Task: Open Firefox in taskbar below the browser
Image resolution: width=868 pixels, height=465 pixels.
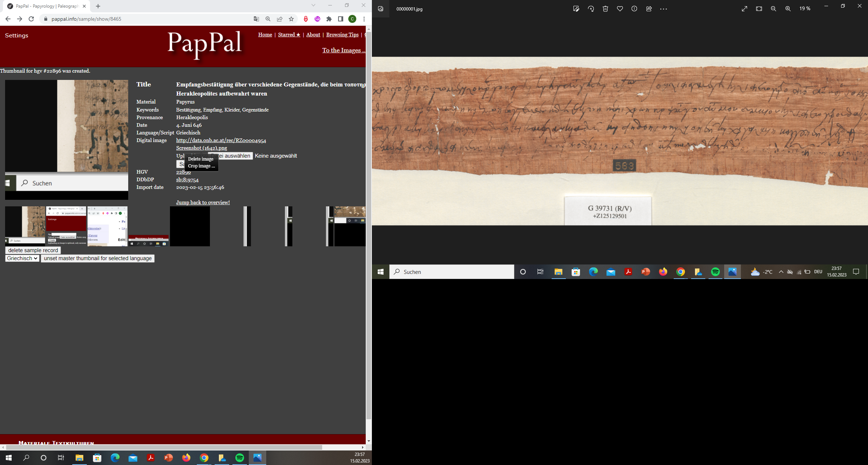Action: pos(186,458)
